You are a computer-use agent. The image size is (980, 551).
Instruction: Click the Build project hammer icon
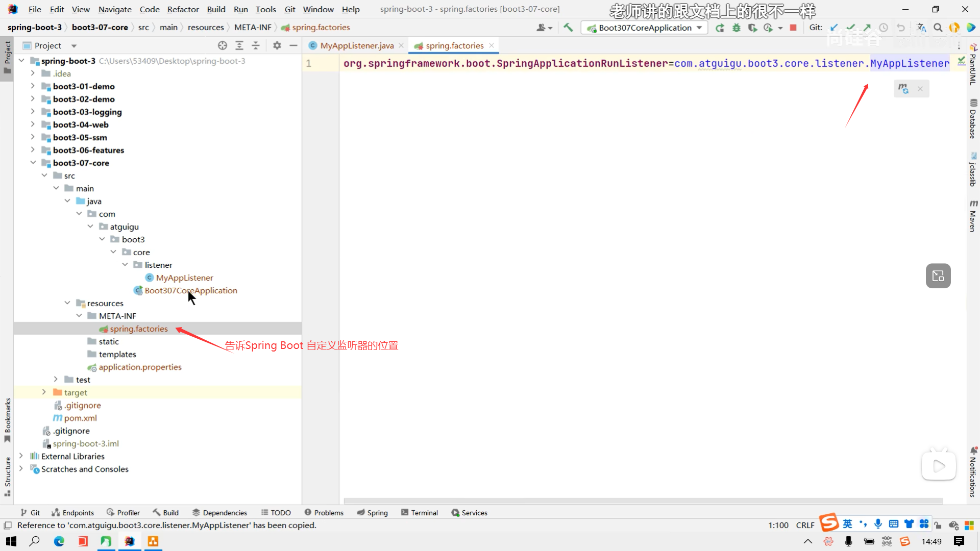(568, 28)
